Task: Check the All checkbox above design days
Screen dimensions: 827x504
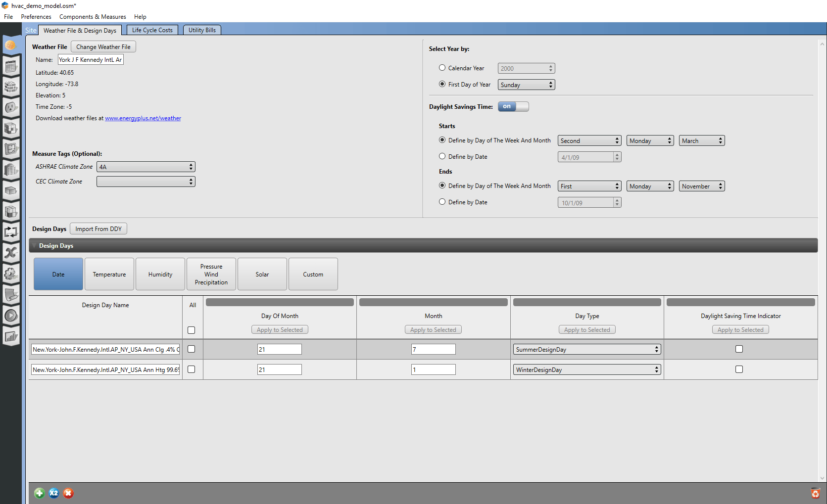Action: point(191,330)
